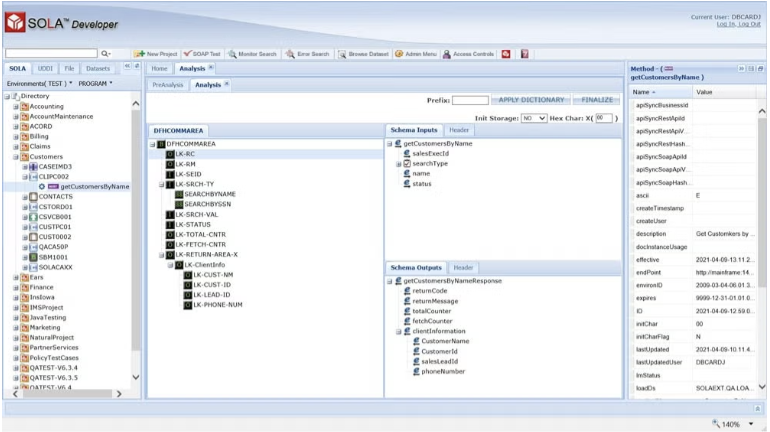Click the Method panel collapse icon
The height and width of the screenshot is (432, 770).
(x=741, y=69)
